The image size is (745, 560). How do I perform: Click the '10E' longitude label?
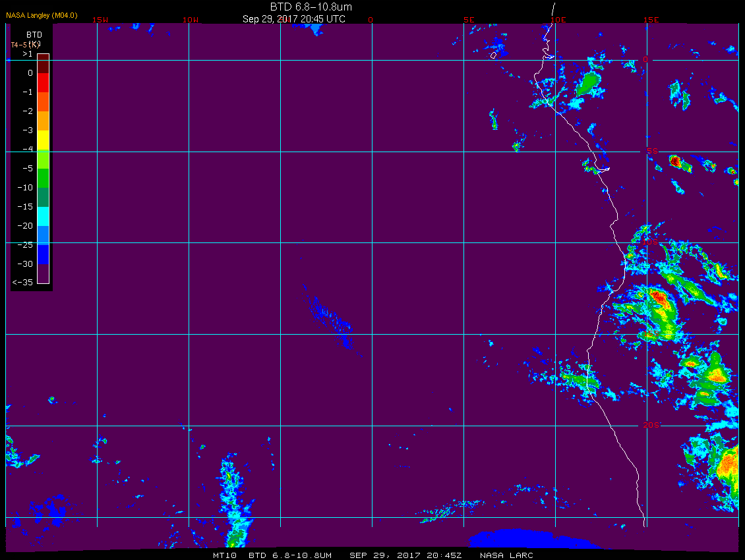coord(558,20)
